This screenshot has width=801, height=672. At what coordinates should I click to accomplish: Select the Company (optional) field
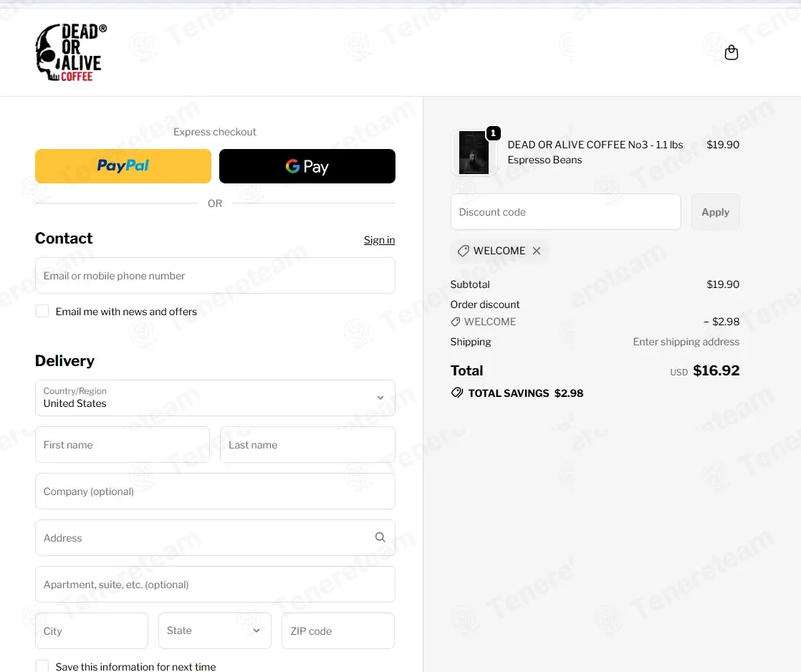[215, 491]
